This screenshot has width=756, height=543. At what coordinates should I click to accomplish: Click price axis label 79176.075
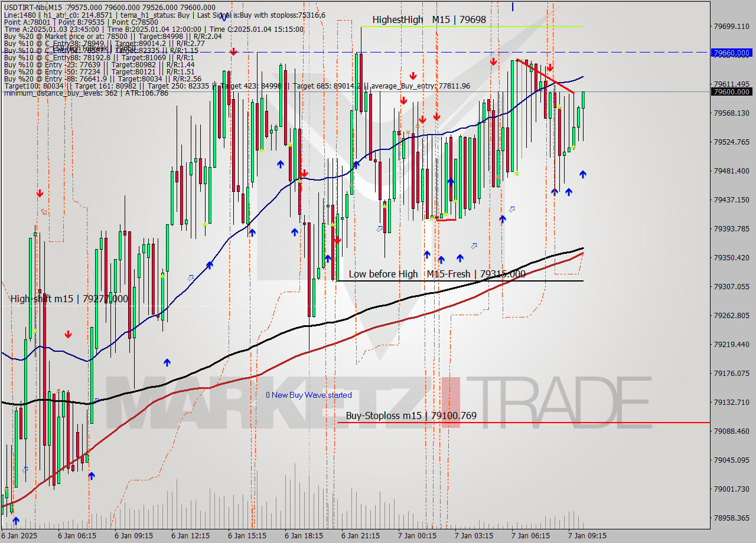pos(732,374)
